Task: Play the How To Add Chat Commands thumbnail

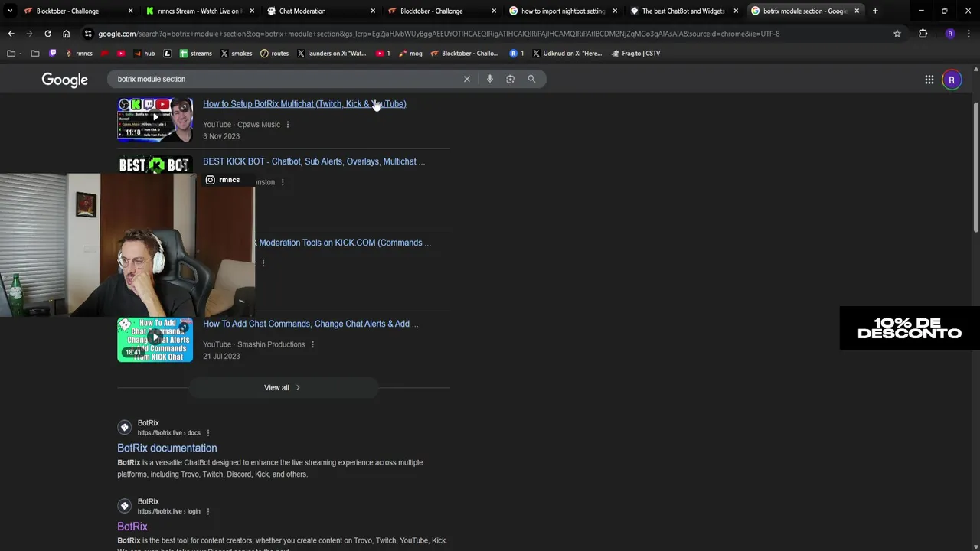Action: [x=155, y=339]
